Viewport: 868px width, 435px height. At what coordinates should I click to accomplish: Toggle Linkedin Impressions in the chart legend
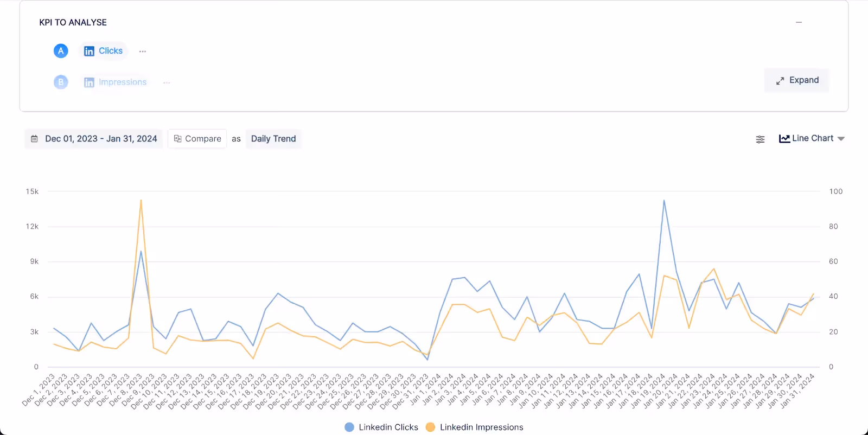pos(474,427)
